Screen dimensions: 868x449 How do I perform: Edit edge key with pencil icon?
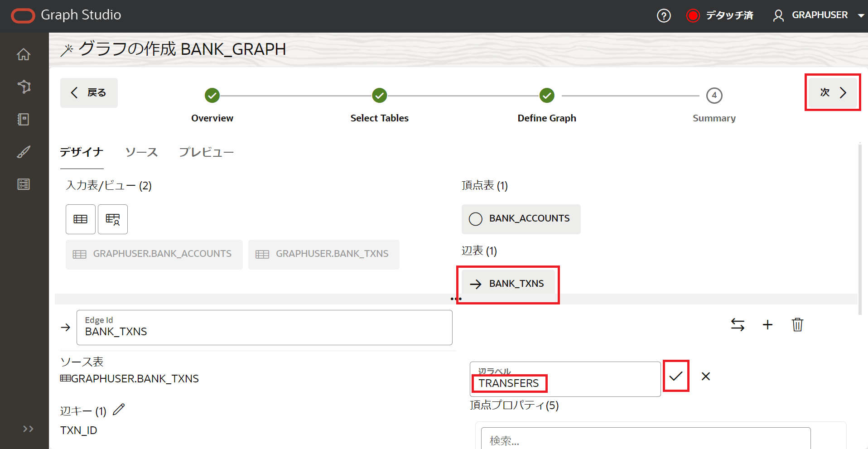tap(119, 410)
